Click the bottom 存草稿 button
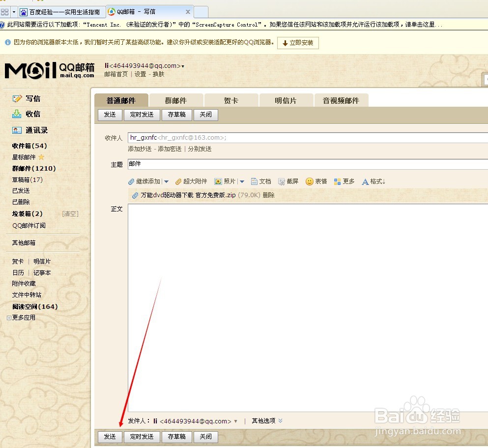The width and height of the screenshot is (488, 448). pyautogui.click(x=177, y=437)
